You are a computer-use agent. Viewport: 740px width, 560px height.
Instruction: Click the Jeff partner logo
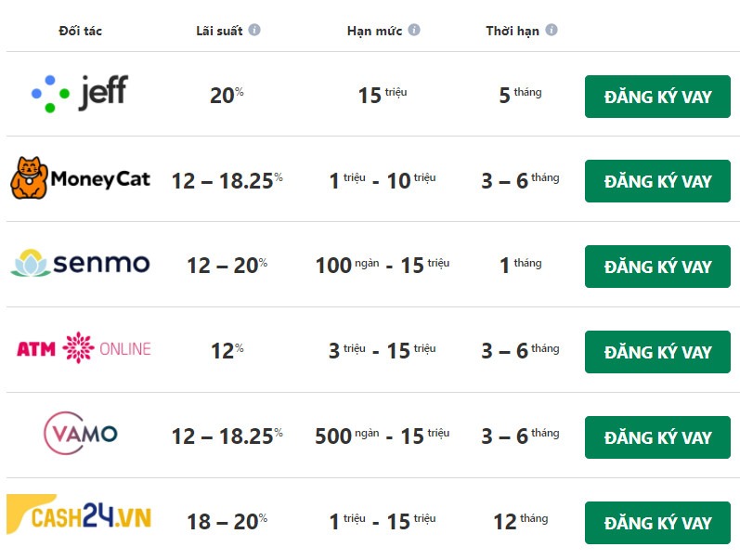[x=80, y=94]
